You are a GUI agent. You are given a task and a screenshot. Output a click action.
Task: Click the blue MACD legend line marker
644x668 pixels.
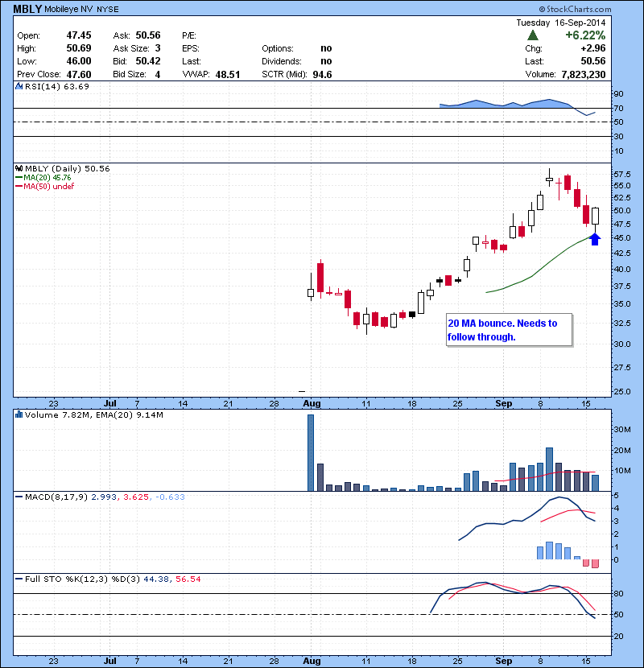coord(19,497)
